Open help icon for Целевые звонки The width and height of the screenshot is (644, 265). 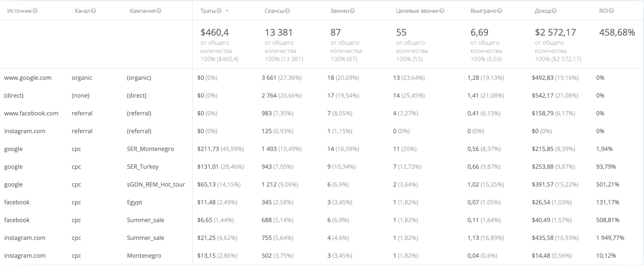[442, 11]
